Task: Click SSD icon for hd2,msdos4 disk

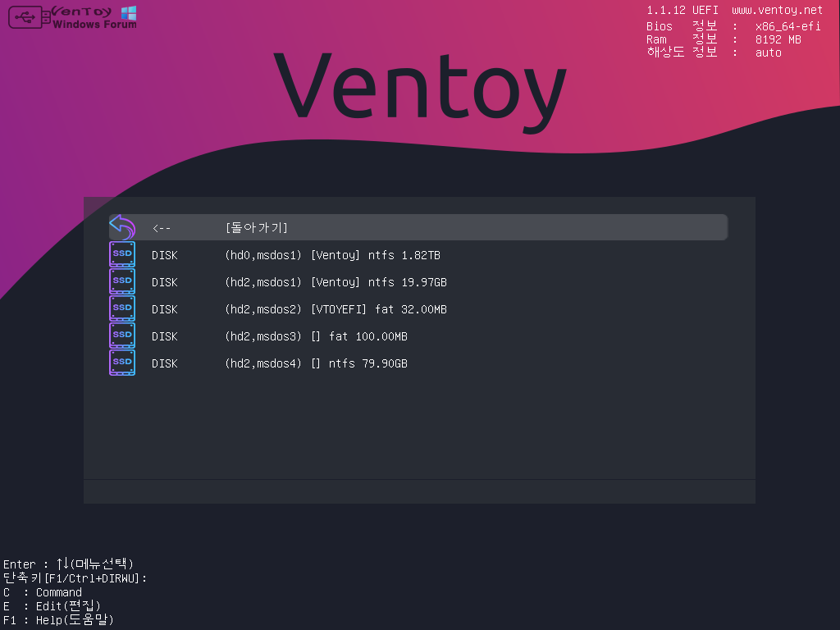Action: [x=122, y=363]
